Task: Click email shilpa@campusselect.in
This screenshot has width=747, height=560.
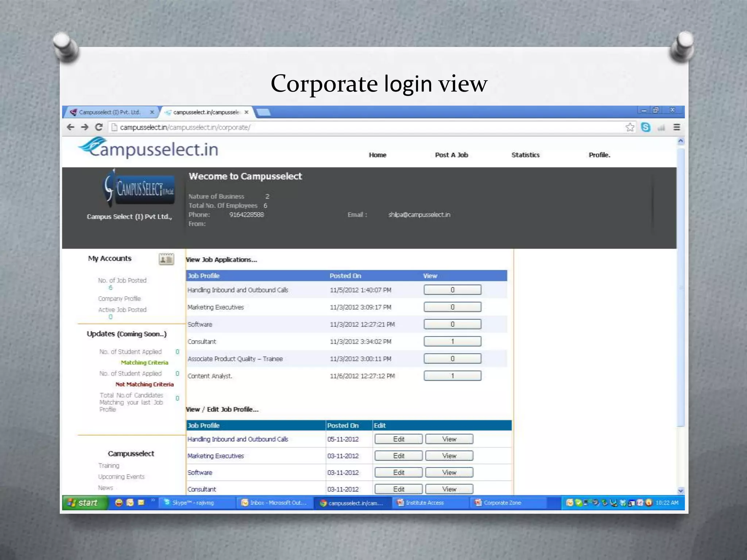Action: [x=419, y=215]
